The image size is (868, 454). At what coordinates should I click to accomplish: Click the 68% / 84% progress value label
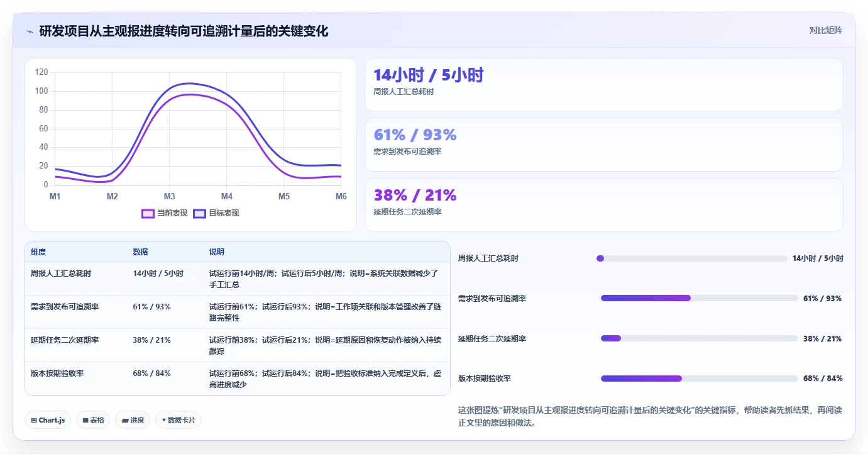(823, 379)
